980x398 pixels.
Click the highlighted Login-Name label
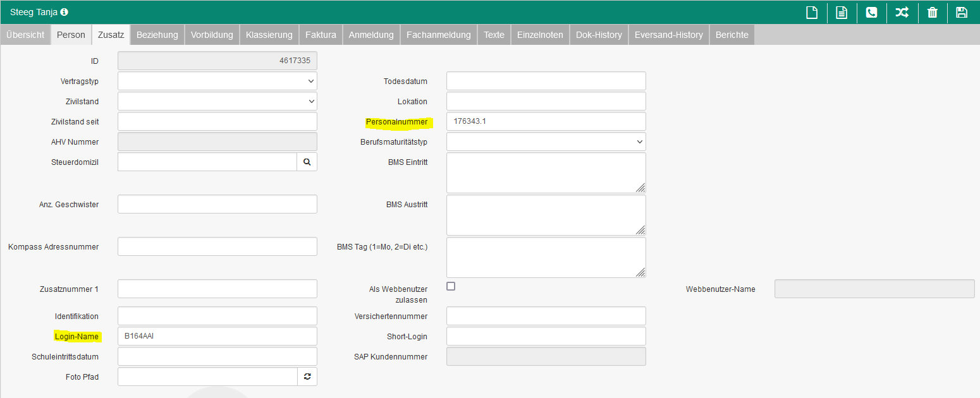pos(77,336)
